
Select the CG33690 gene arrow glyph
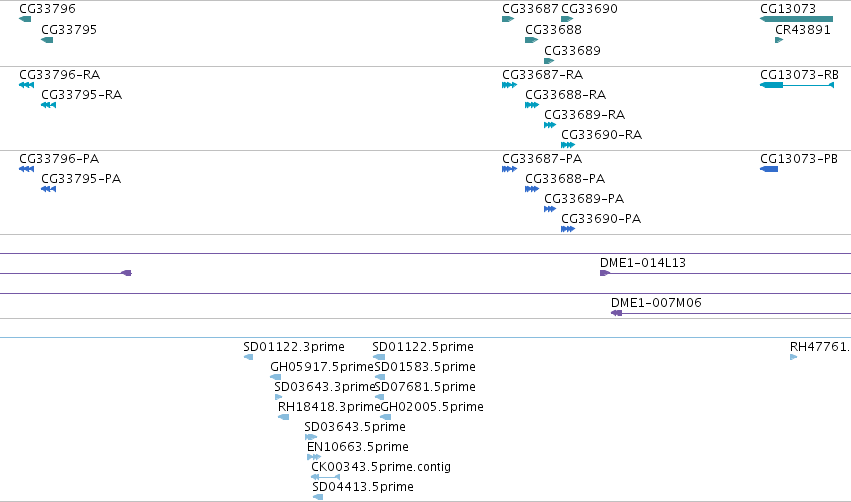[567, 19]
